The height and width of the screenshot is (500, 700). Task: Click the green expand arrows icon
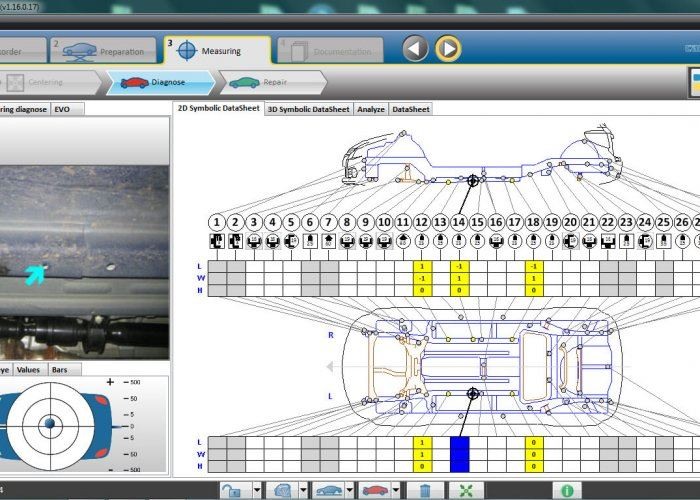[465, 490]
